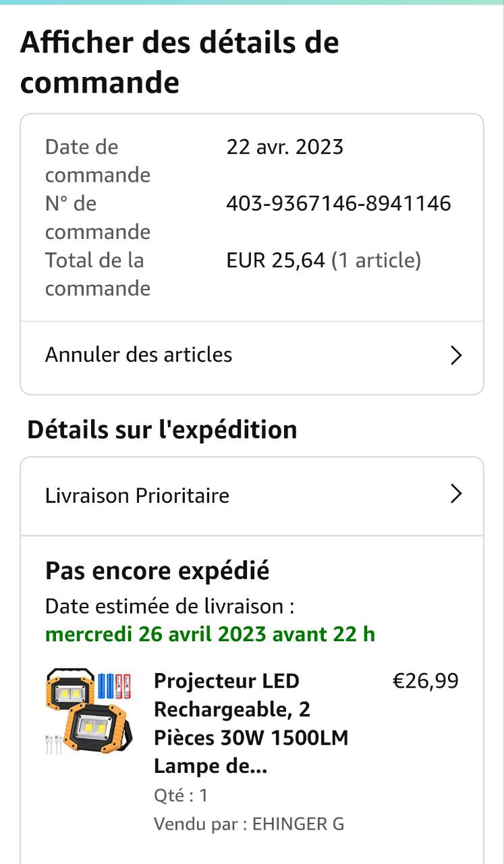Click the Afficher des détails de commande heading

click(179, 63)
